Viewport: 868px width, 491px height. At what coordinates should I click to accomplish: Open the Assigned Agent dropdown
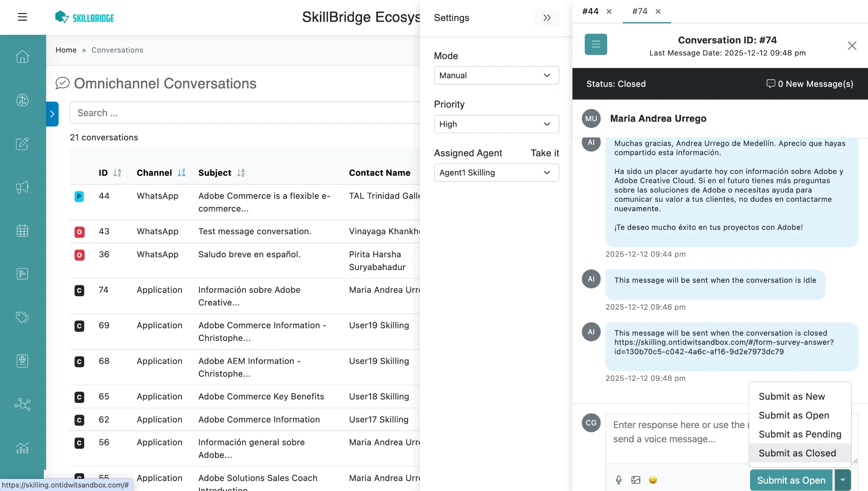coord(496,173)
